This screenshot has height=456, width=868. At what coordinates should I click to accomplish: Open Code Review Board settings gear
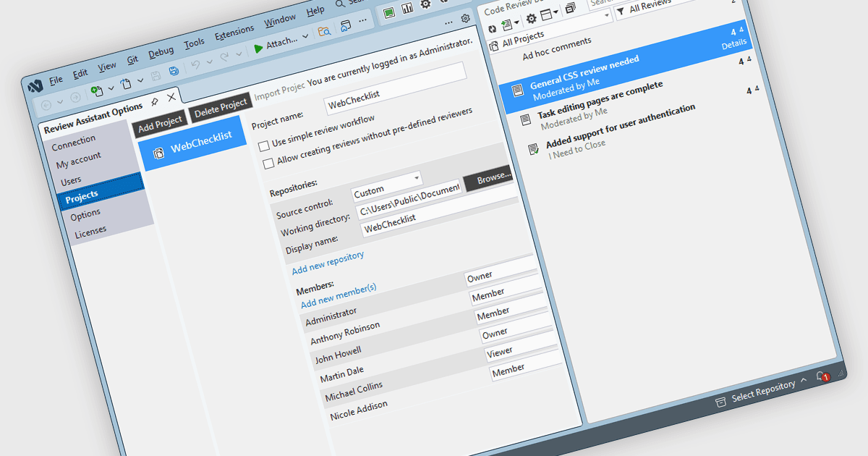coord(531,19)
